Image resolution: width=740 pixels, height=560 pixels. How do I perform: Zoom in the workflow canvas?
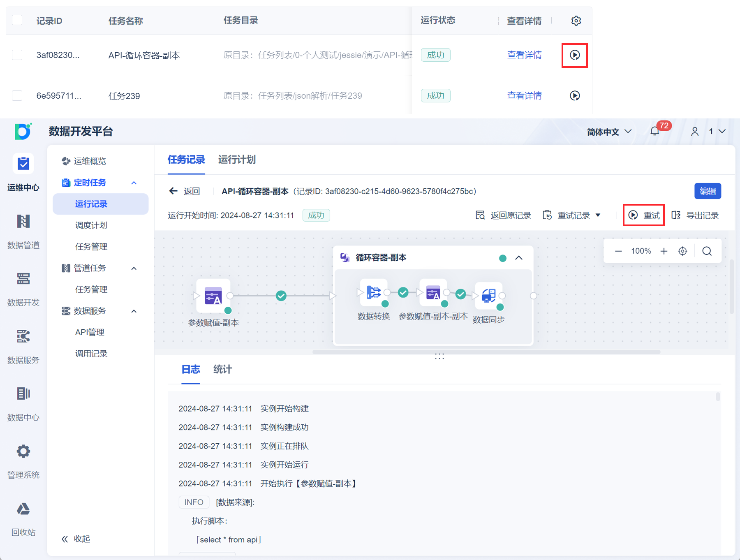coord(664,251)
